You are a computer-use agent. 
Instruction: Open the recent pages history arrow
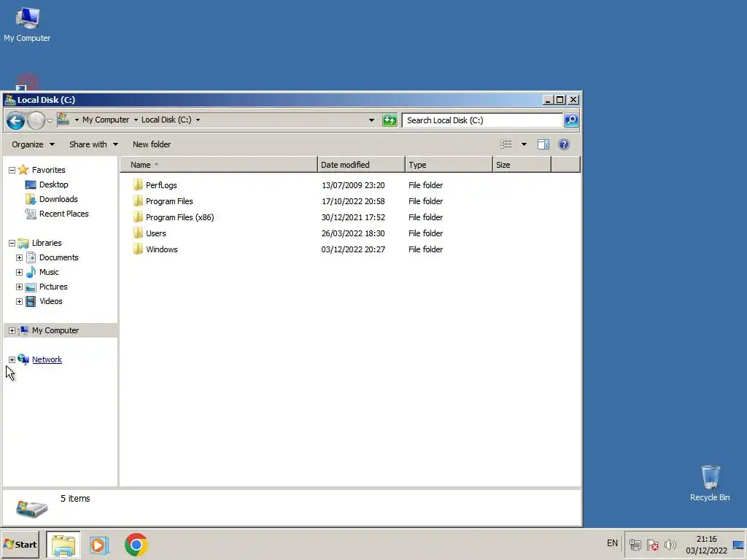[50, 120]
